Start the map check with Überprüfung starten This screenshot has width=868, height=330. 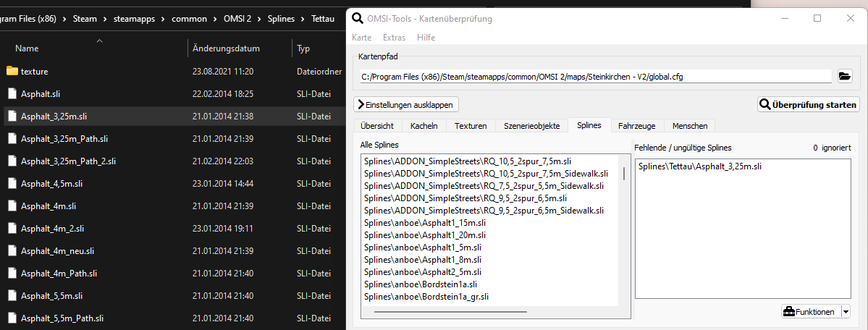(x=808, y=105)
